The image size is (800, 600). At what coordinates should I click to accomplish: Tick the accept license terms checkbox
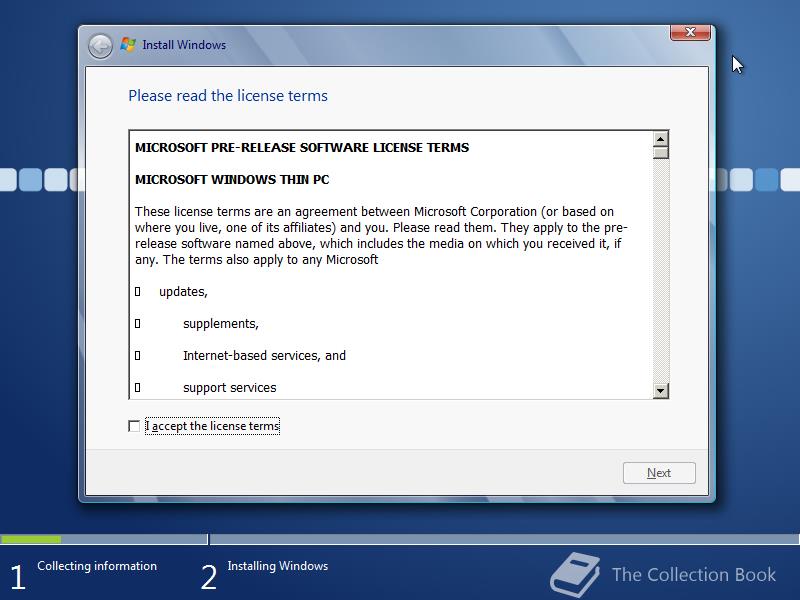click(x=134, y=426)
